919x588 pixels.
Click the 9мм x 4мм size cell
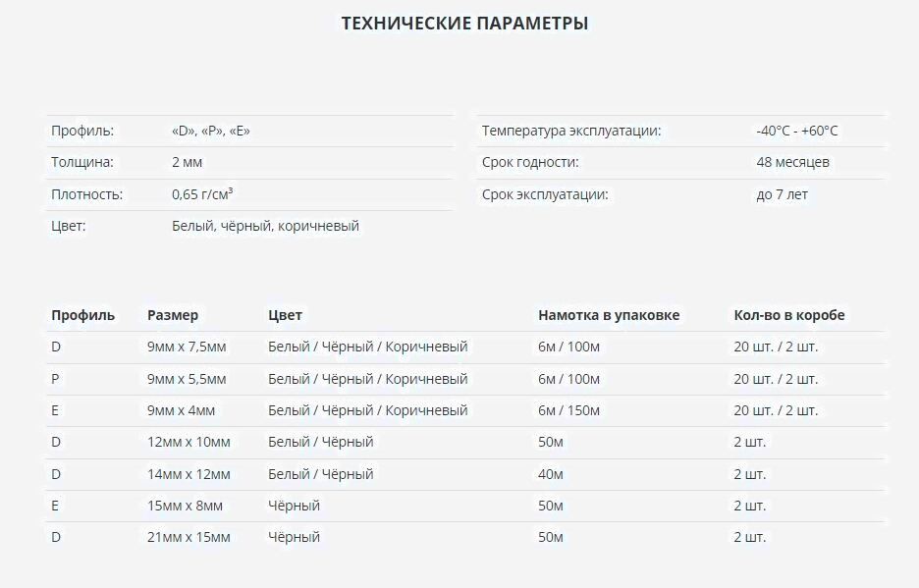tap(181, 410)
